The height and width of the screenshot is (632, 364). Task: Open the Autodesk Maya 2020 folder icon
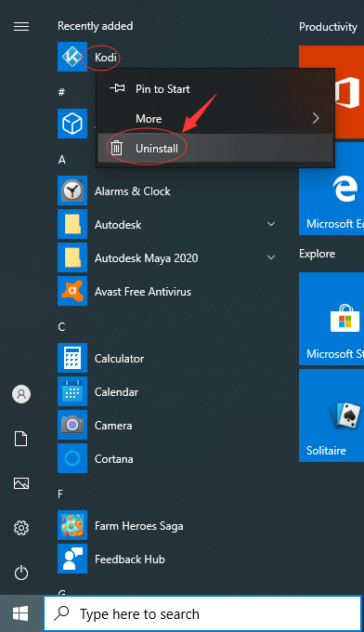[x=72, y=257]
